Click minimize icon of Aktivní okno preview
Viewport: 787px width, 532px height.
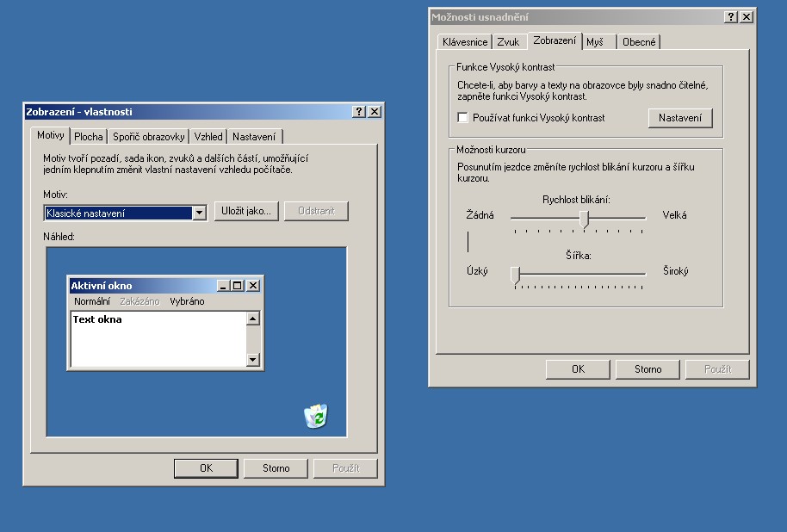[x=224, y=286]
